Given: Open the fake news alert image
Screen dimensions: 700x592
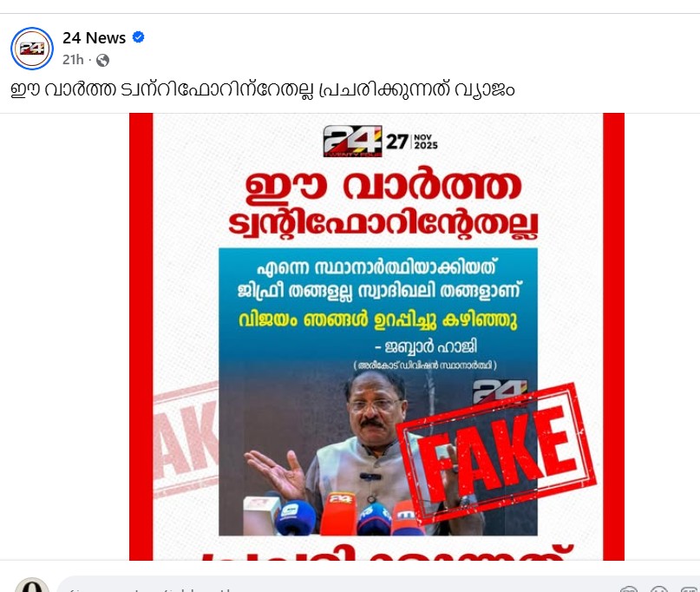Looking at the screenshot, I should coord(376,337).
